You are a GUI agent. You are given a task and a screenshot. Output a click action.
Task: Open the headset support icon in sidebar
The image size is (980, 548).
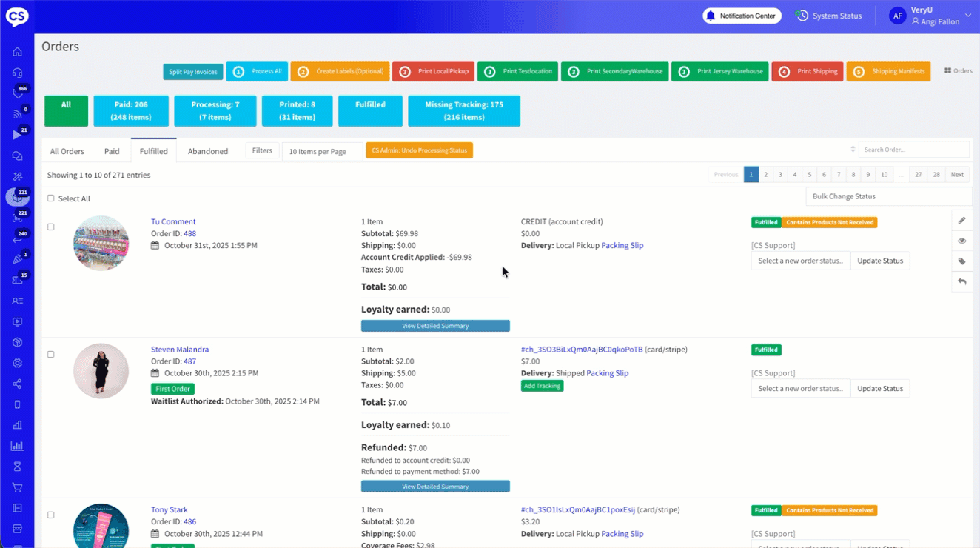(17, 73)
